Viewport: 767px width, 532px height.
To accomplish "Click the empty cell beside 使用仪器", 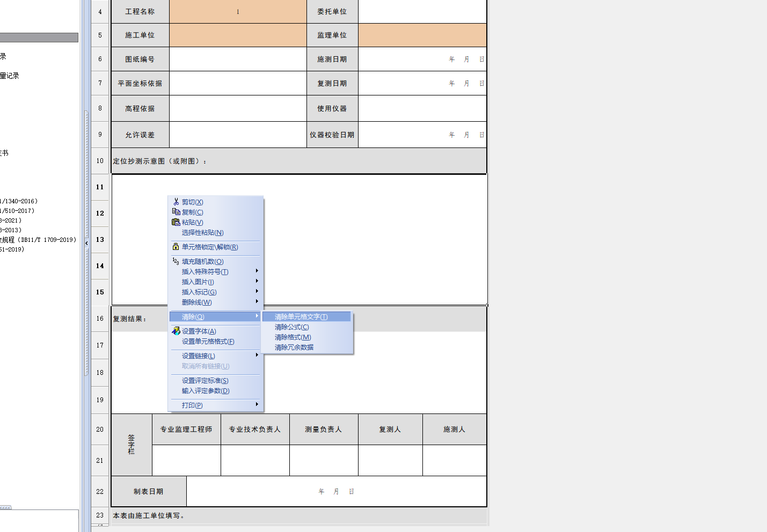I will pyautogui.click(x=422, y=108).
